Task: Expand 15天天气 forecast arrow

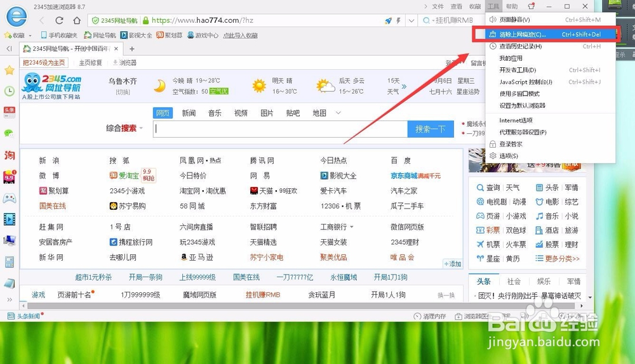Action: [x=404, y=86]
